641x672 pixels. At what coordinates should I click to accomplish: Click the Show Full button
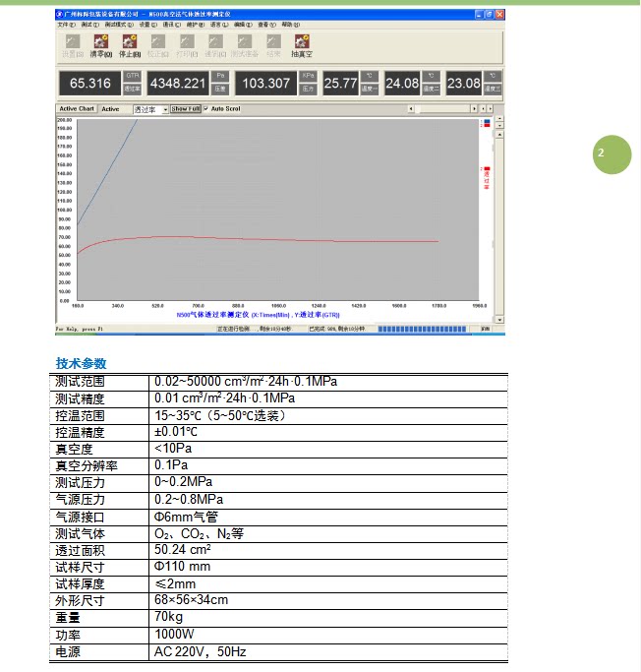186,109
